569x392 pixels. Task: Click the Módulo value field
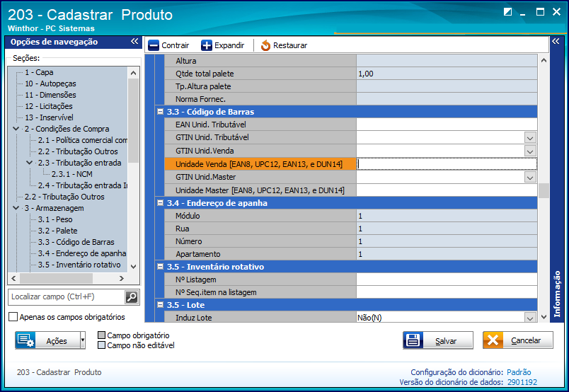pyautogui.click(x=447, y=216)
